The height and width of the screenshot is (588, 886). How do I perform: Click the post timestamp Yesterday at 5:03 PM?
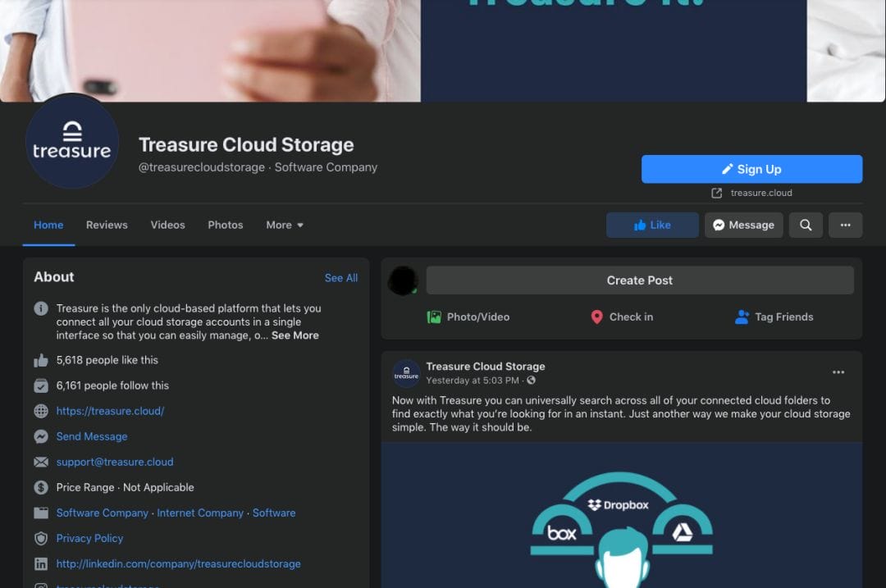[473, 381]
